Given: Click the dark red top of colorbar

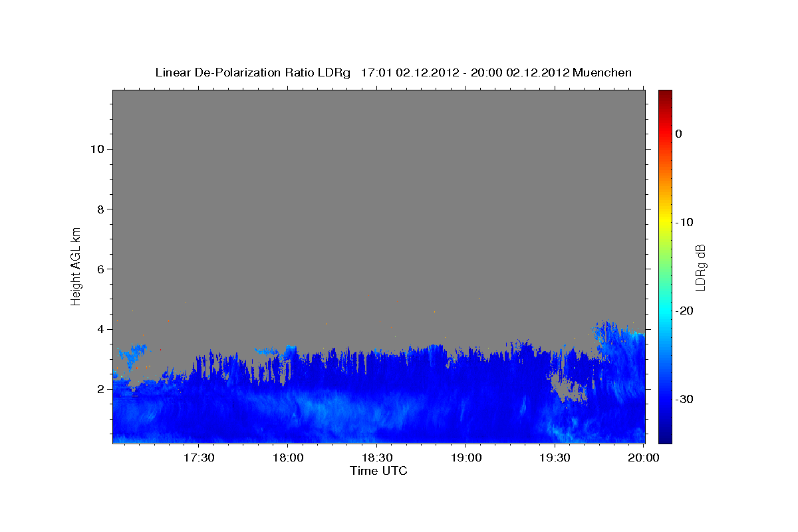Looking at the screenshot, I should [x=665, y=94].
